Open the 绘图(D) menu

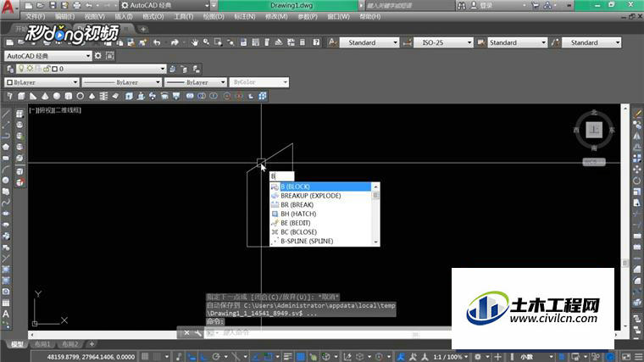(214, 16)
